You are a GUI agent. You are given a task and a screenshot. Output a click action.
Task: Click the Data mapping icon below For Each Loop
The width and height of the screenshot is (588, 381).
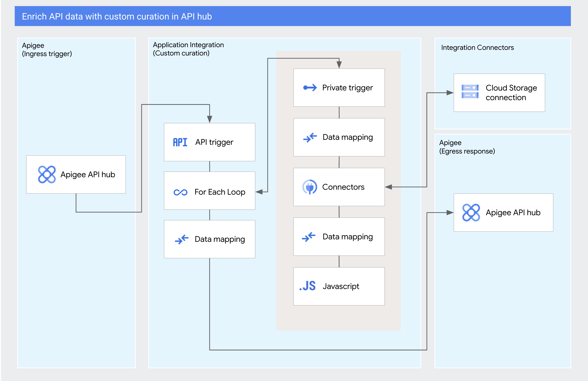click(x=182, y=239)
